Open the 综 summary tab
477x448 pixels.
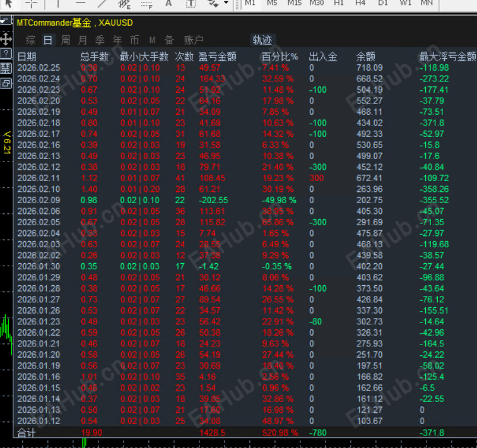tap(30, 40)
